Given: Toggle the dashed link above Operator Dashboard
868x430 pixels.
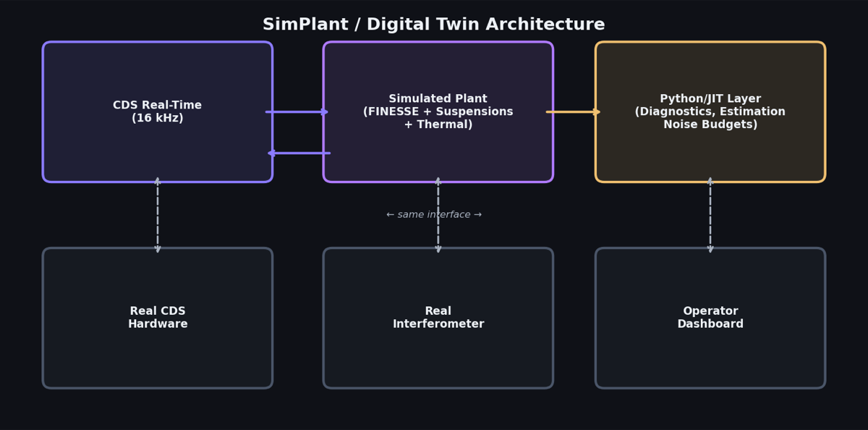Looking at the screenshot, I should (x=710, y=214).
